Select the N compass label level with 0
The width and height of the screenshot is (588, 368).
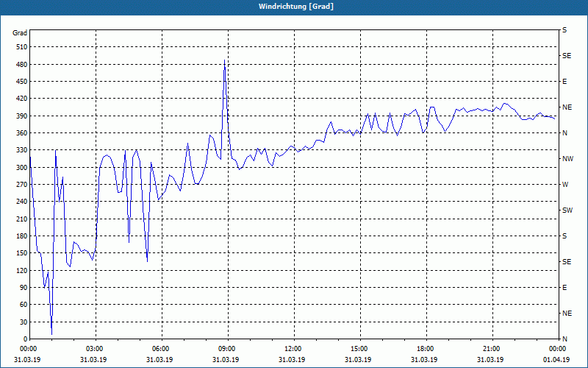(564, 339)
